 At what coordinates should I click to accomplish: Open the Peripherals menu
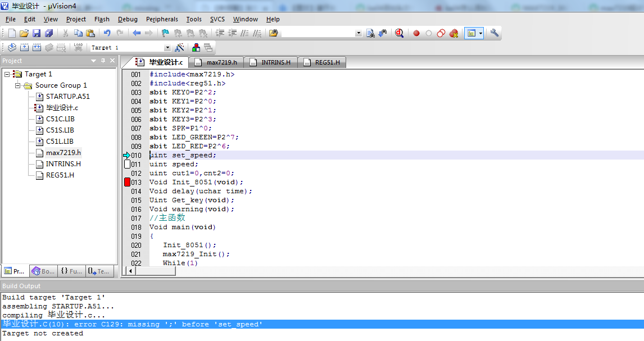(x=162, y=19)
